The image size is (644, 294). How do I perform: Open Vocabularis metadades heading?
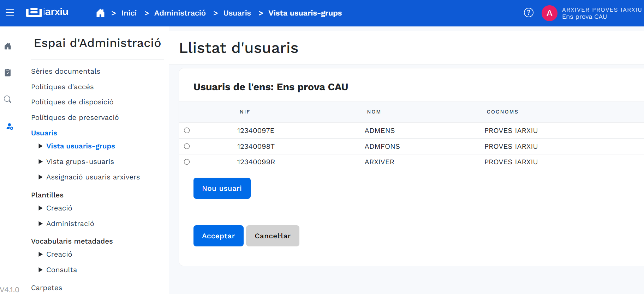coord(72,241)
